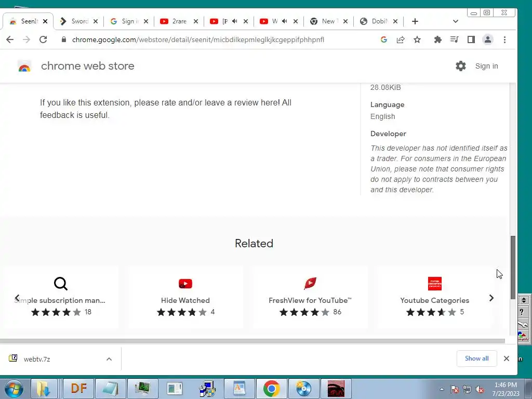Viewport: 532px width, 399px height.
Task: Toggle the Chrome side panel icon
Action: [x=471, y=39]
